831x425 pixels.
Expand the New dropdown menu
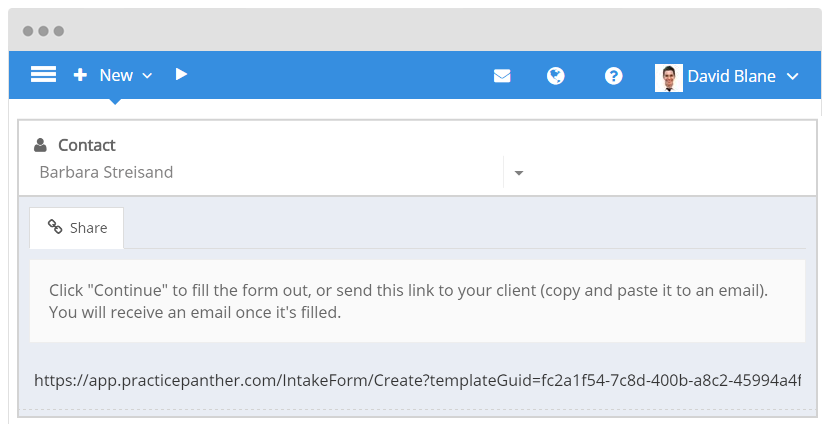coord(147,76)
